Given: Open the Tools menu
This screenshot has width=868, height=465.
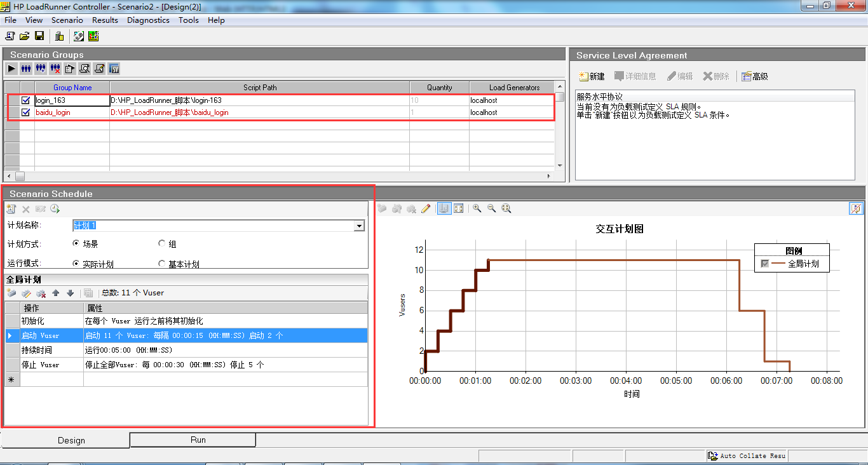Looking at the screenshot, I should [189, 20].
